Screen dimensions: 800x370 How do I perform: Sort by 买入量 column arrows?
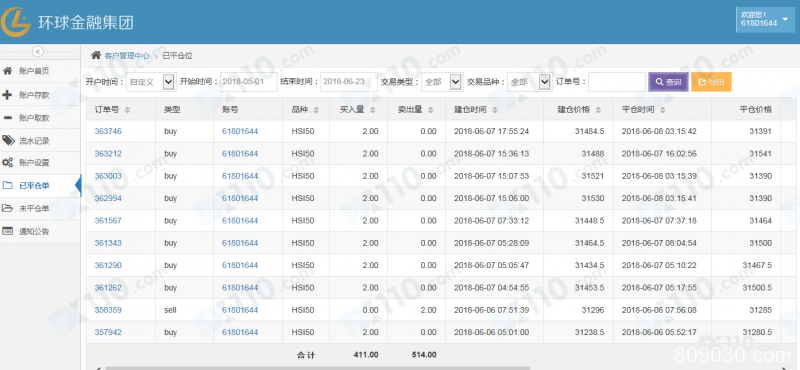pos(373,110)
